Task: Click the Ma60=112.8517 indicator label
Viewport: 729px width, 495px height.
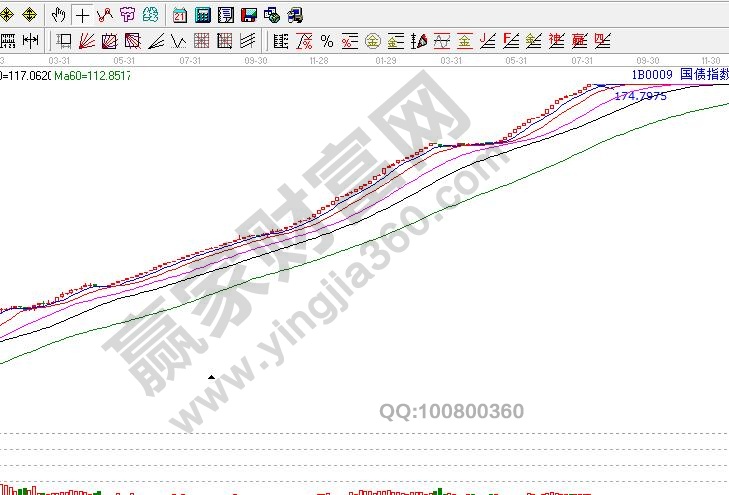Action: pos(92,75)
